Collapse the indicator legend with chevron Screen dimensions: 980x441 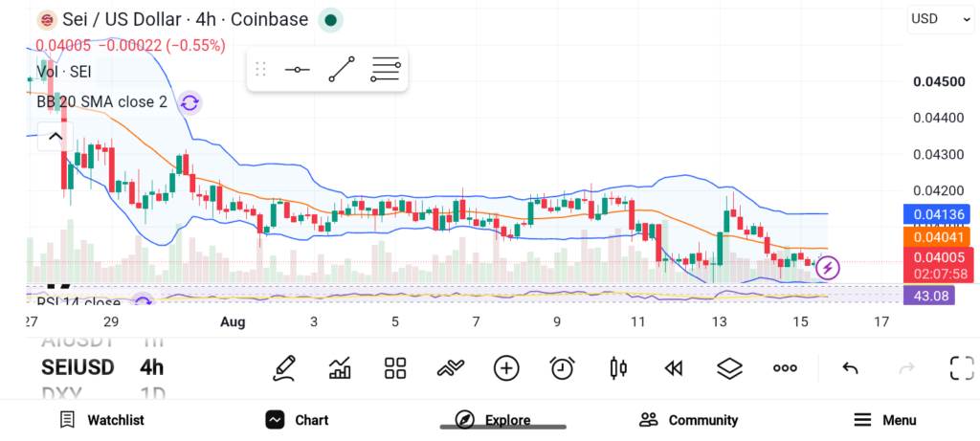coord(56,137)
